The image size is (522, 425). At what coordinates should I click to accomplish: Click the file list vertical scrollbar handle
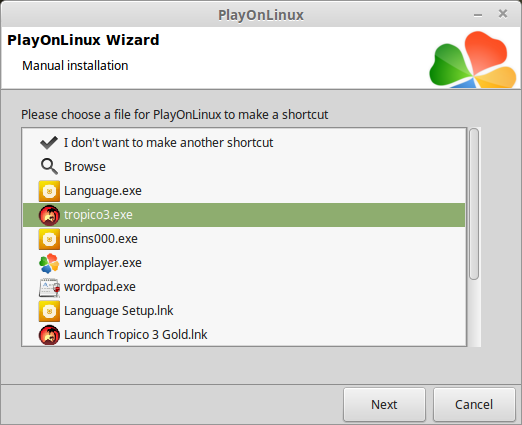(474, 204)
